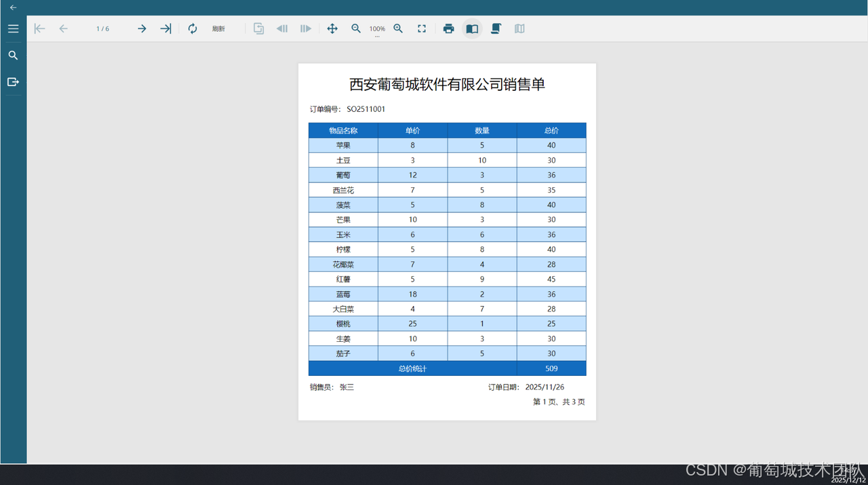Open the Print dialog icon
The height and width of the screenshot is (485, 868).
click(448, 28)
